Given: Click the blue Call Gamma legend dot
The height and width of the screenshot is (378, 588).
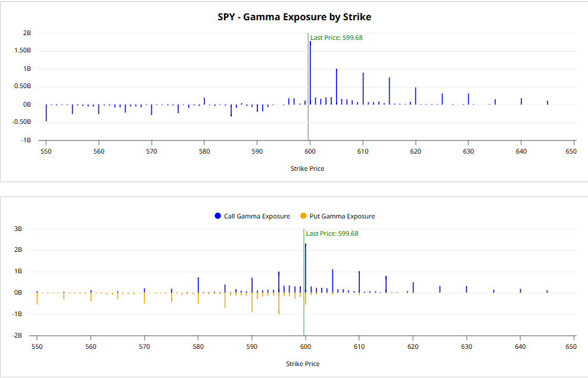Looking at the screenshot, I should [217, 216].
